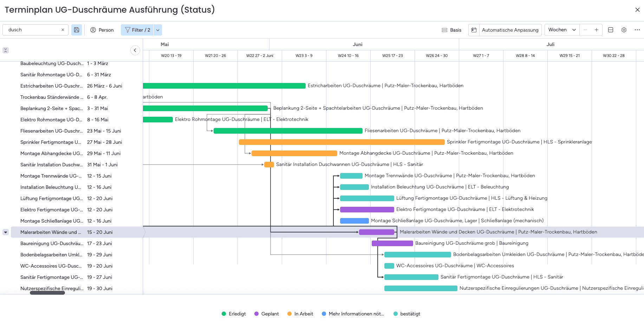Click the collapse-all rows icon above task list
Viewport: 644px width, 326px height.
[x=6, y=50]
